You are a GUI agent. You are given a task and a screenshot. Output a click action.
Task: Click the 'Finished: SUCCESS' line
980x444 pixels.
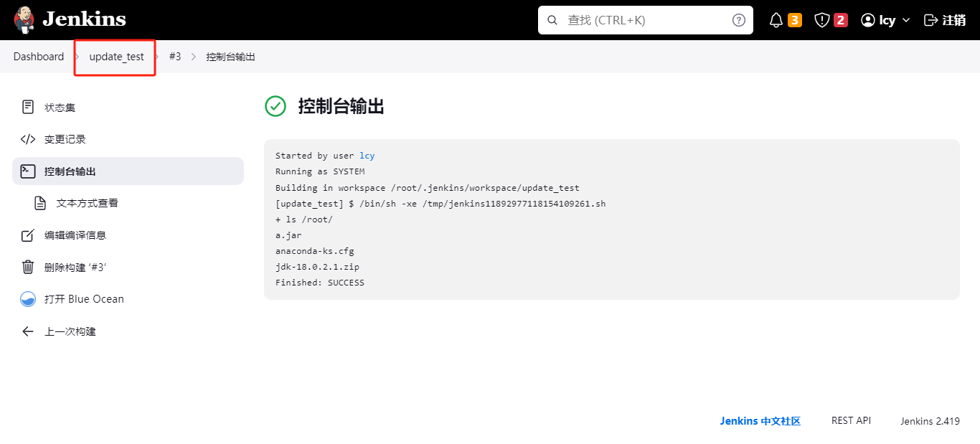320,283
